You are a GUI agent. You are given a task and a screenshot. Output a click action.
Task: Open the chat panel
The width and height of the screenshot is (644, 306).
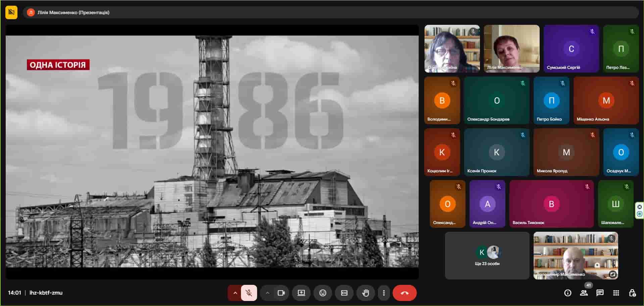(x=600, y=293)
